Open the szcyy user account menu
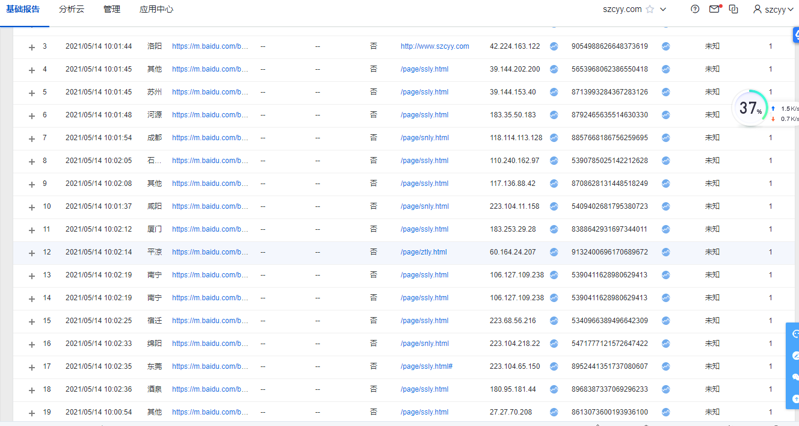This screenshot has width=799, height=426. 773,9
